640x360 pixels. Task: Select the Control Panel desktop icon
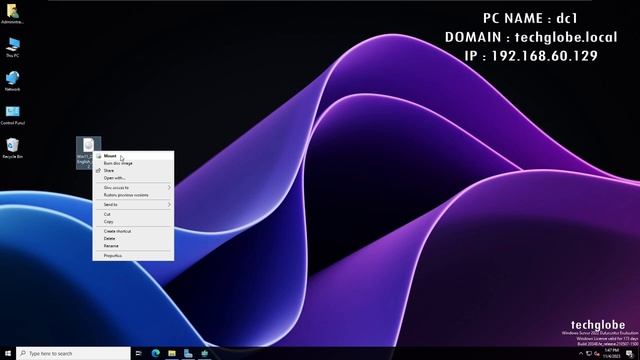(13, 115)
